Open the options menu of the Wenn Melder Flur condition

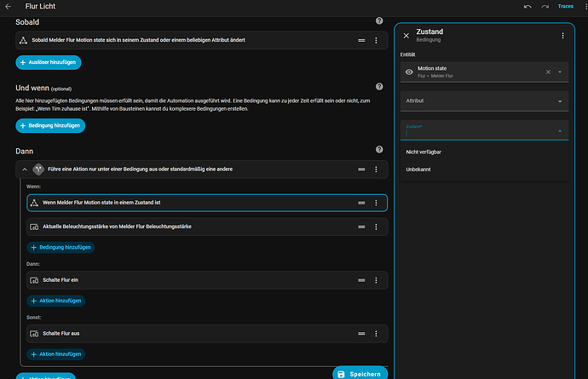376,203
